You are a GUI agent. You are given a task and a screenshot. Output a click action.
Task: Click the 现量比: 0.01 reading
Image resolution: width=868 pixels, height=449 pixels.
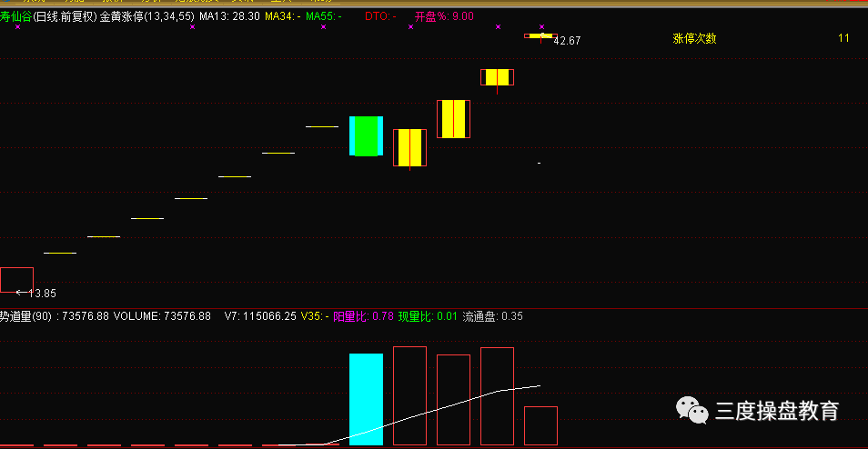pyautogui.click(x=428, y=316)
